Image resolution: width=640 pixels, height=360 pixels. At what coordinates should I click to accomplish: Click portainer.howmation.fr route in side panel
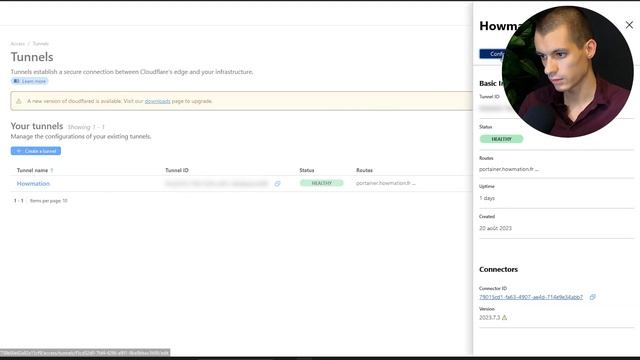tap(509, 169)
